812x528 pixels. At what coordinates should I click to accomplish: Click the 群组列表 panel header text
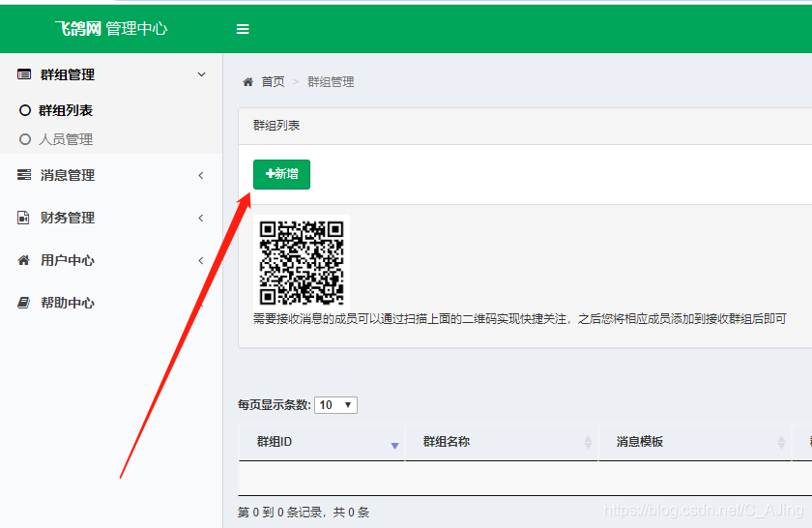pos(276,126)
